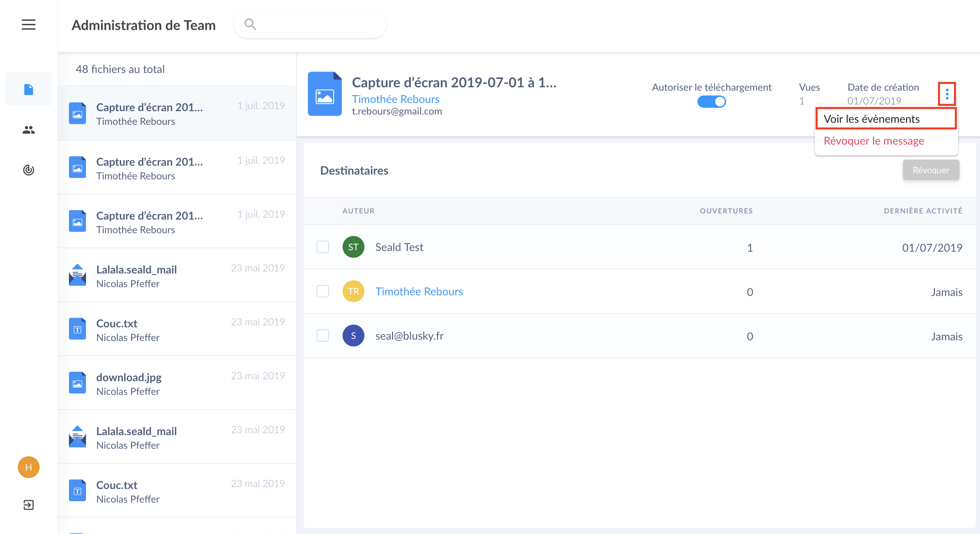This screenshot has height=534, width=980.
Task: Select the files section icon in sidebar
Action: pyautogui.click(x=29, y=89)
